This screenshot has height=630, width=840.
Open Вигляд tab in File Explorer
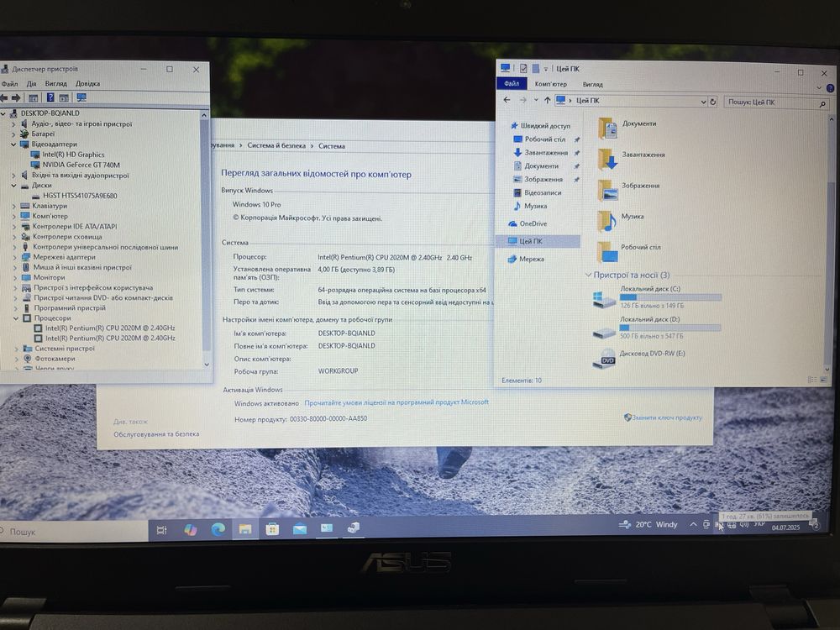click(x=592, y=84)
